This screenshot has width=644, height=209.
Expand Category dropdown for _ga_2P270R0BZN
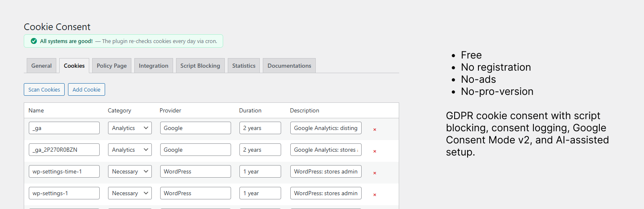point(130,150)
